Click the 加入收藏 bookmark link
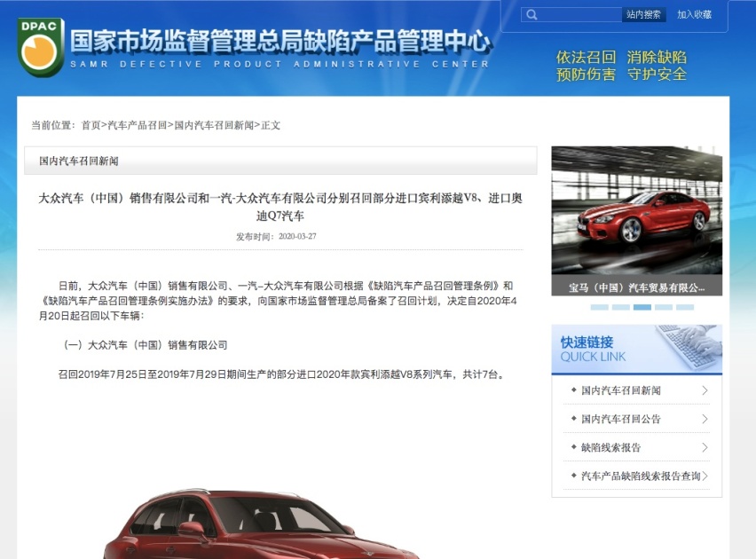This screenshot has width=756, height=559. [694, 14]
